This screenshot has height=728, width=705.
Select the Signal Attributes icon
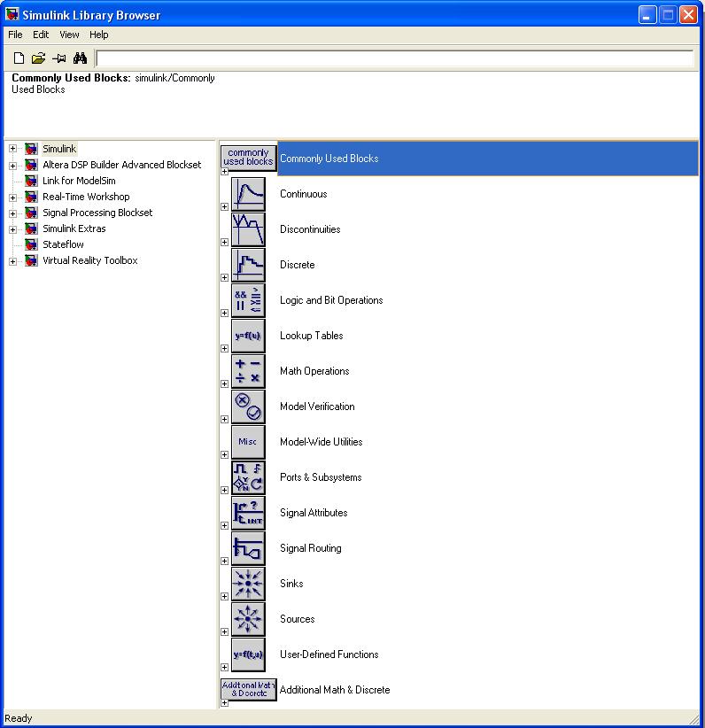pyautogui.click(x=248, y=513)
